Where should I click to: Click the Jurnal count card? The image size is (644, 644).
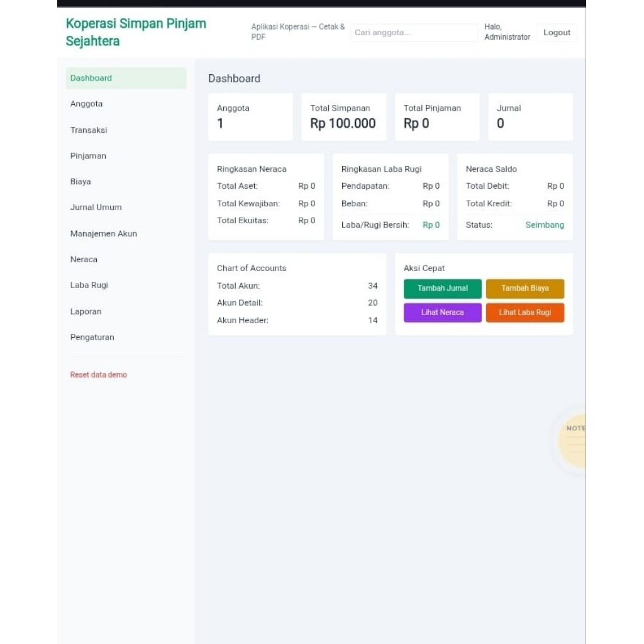pyautogui.click(x=530, y=117)
